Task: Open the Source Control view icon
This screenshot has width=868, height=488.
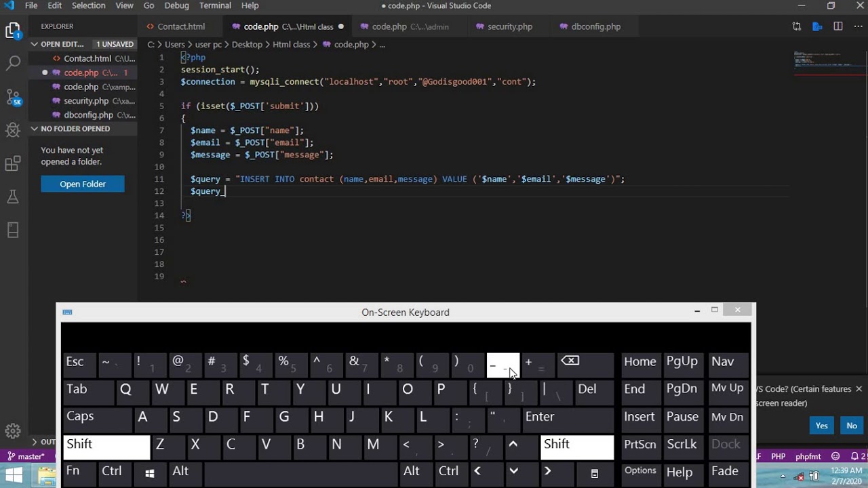Action: [13, 98]
